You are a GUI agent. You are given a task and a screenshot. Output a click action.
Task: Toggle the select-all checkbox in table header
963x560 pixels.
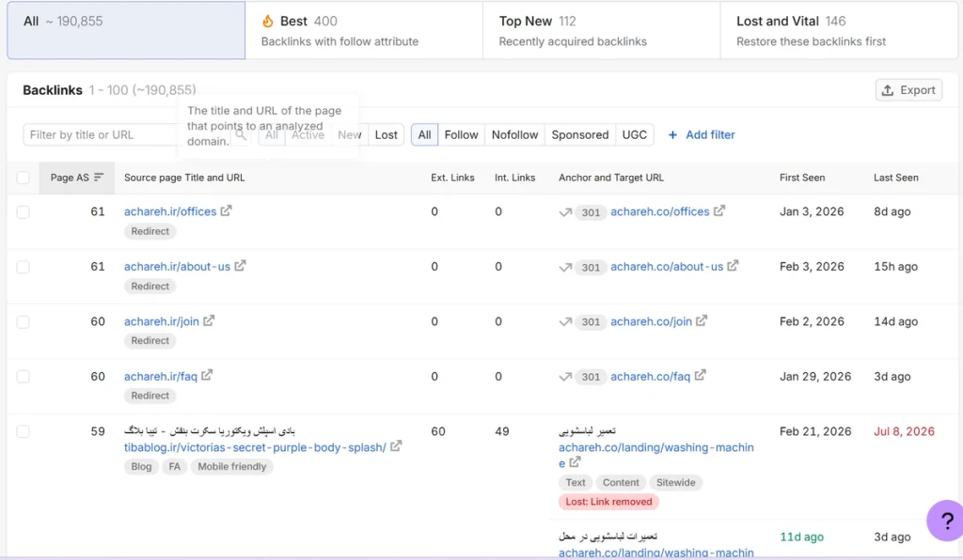pyautogui.click(x=23, y=178)
